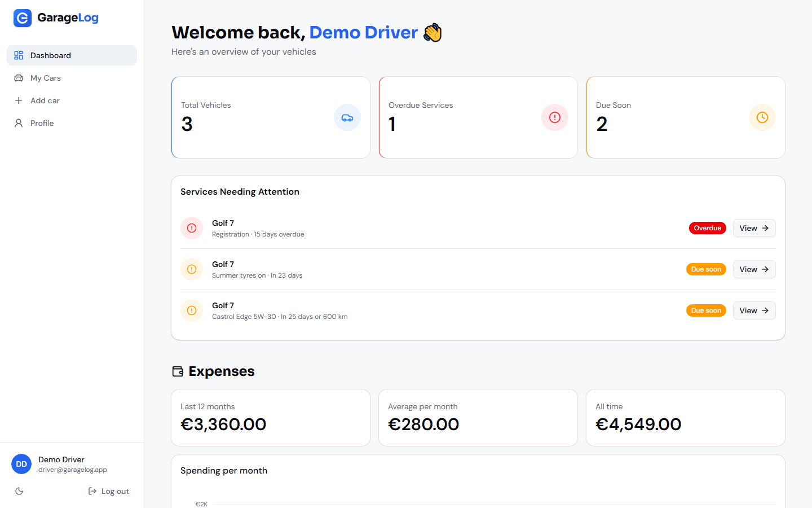Click 'Castrol Edge 5W-30 · In 25 days or 600 km'
Screen dimensions: 812x508
(x=280, y=317)
